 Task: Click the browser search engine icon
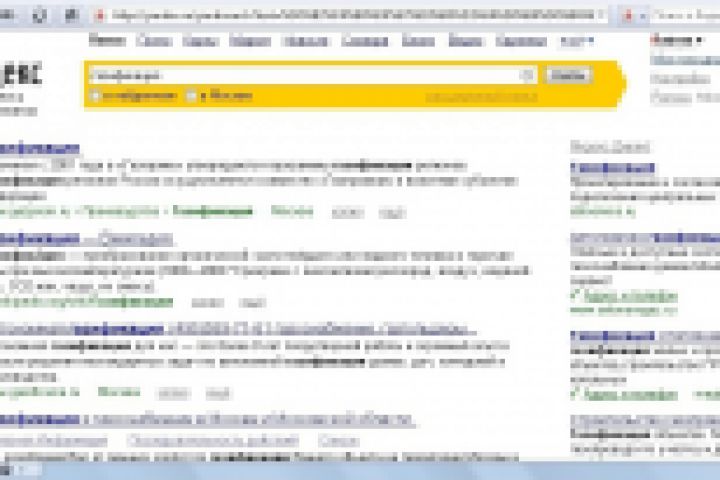point(627,16)
